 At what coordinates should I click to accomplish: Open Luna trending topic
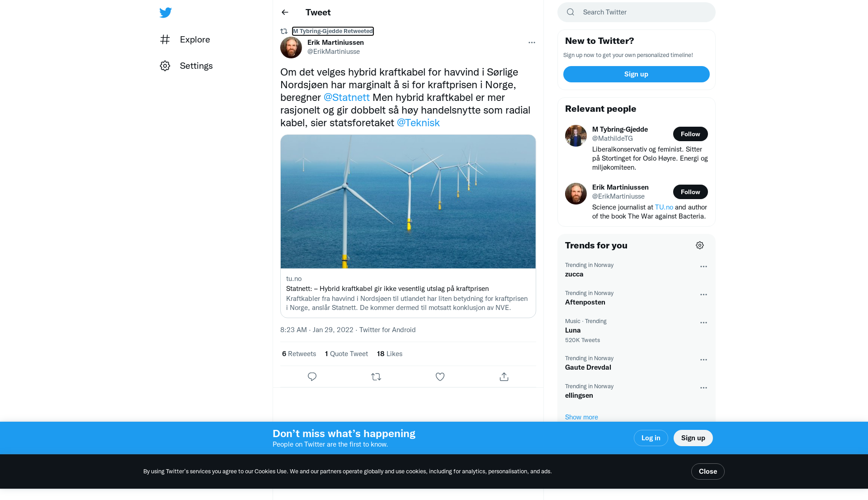(573, 330)
